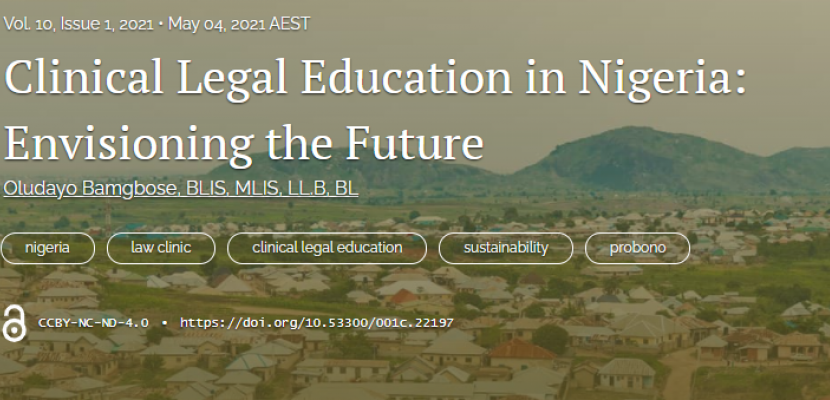Viewport: 830px width, 400px height.
Task: Click the probono keyword tag
Action: pos(637,248)
